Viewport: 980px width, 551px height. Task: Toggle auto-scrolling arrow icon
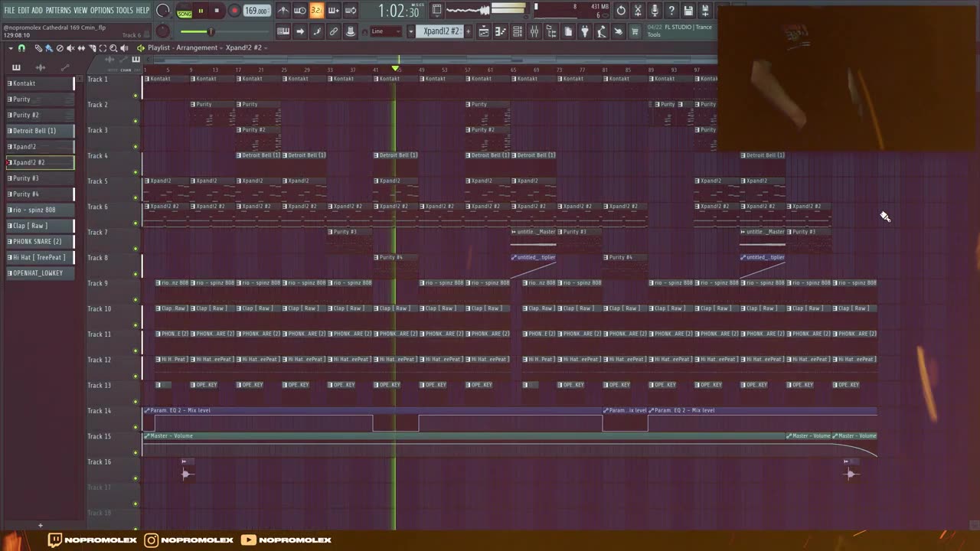tap(300, 31)
